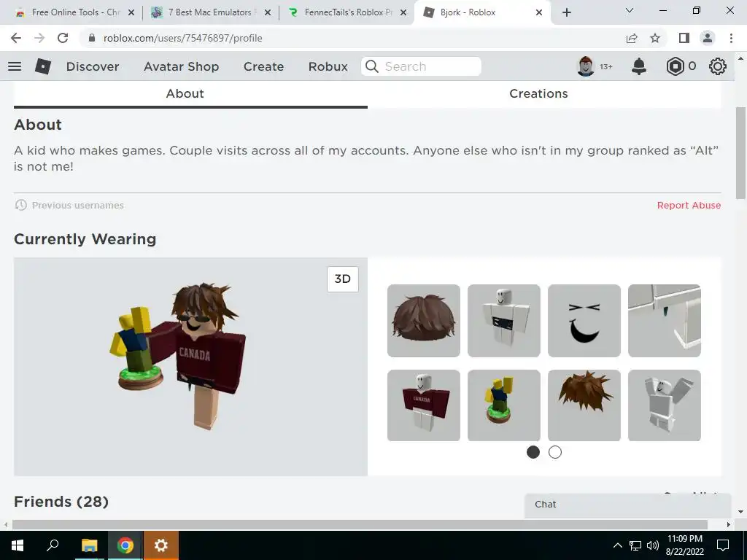
Task: Switch to the first wearing-items page dot
Action: pyautogui.click(x=533, y=452)
